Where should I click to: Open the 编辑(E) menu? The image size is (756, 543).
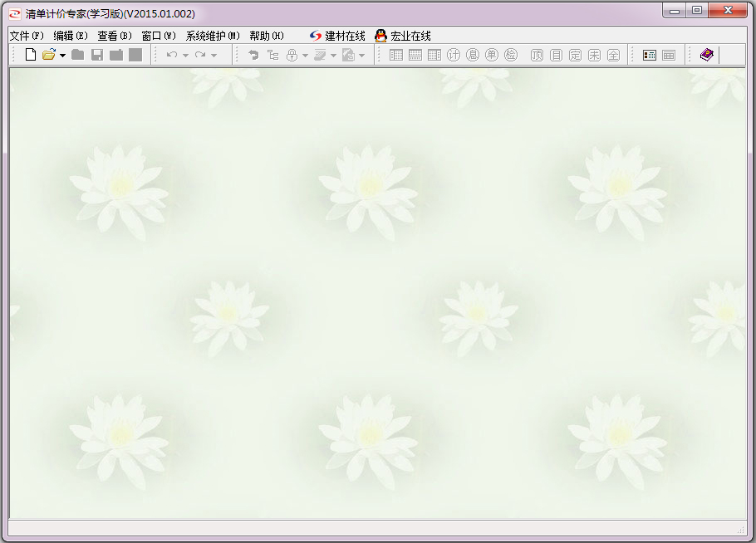point(71,36)
